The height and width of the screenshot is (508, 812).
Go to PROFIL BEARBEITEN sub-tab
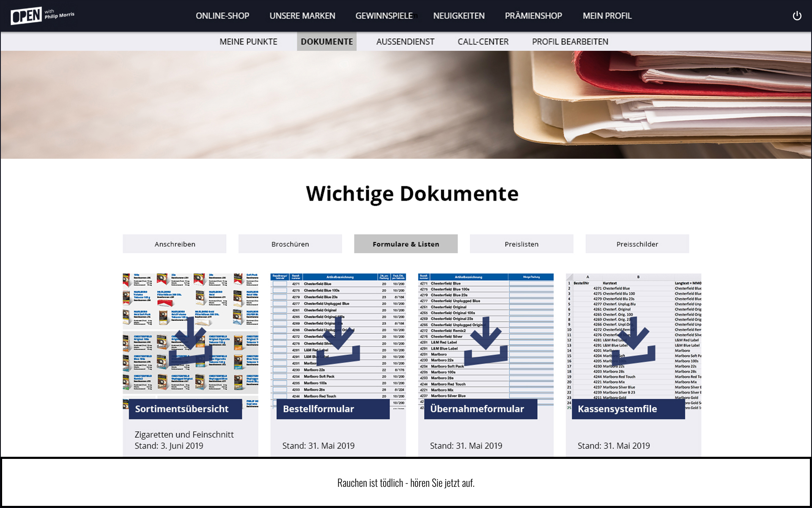[x=570, y=41]
